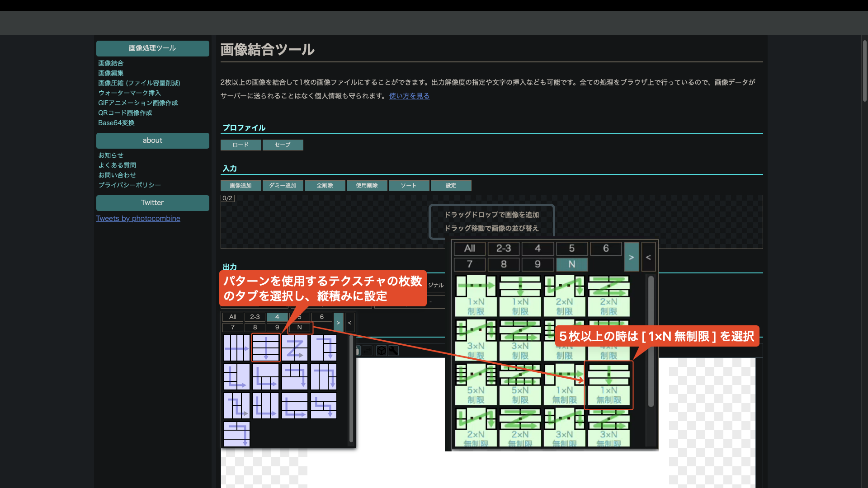Image resolution: width=868 pixels, height=488 pixels.
Task: Select the horizontal 4-column layout pattern
Action: point(237,348)
